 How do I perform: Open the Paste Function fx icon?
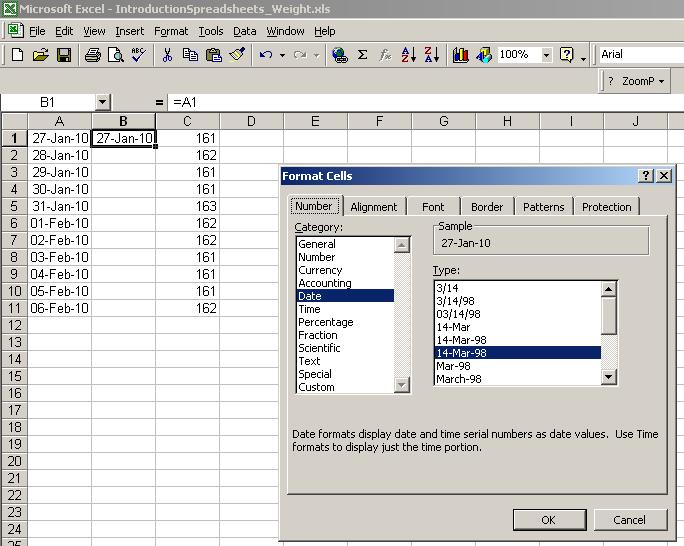point(385,55)
